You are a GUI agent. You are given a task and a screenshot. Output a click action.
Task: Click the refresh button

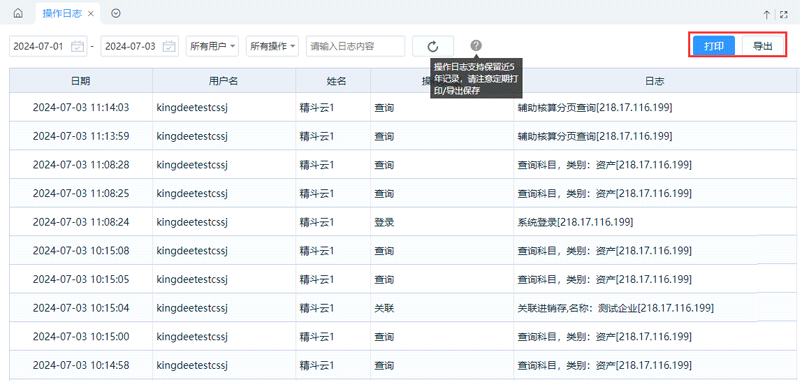pyautogui.click(x=433, y=46)
